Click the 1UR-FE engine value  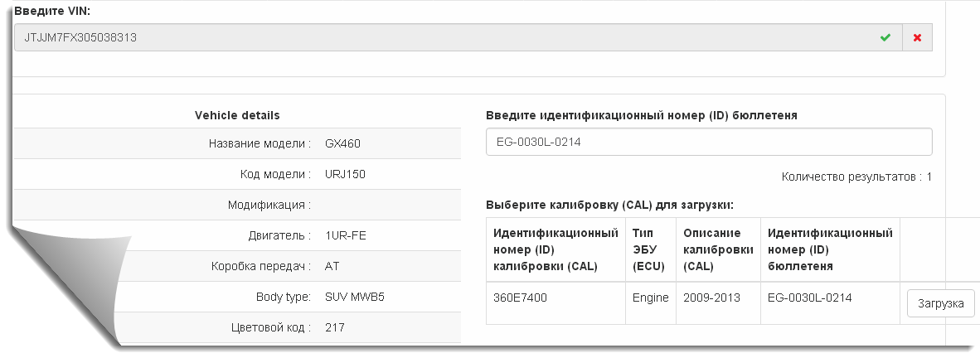coord(346,235)
